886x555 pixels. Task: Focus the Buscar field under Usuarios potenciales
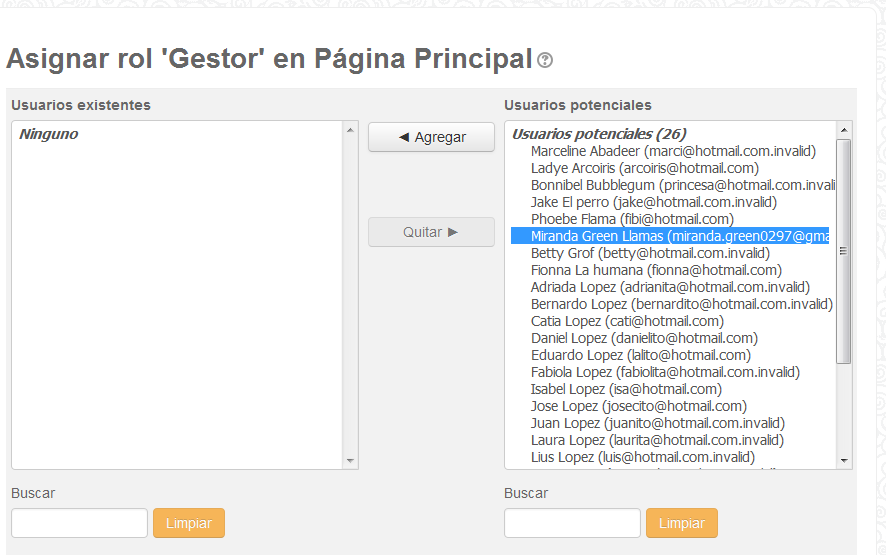coord(572,523)
